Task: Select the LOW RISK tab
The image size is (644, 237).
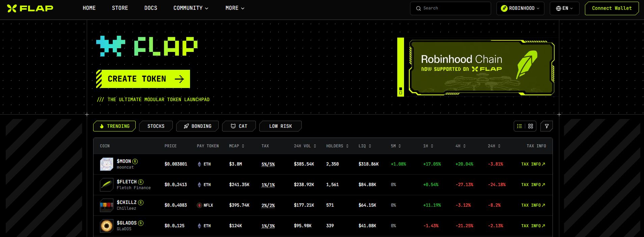Action: tap(280, 126)
